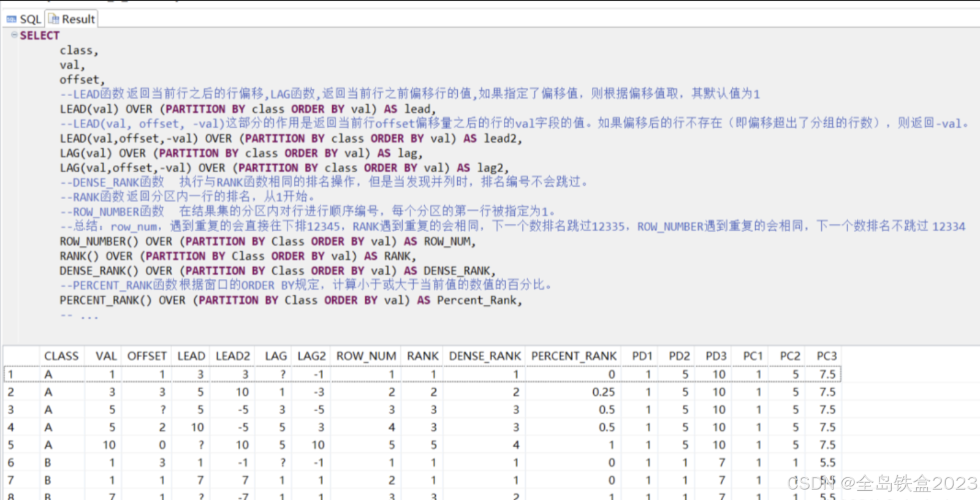980x500 pixels.
Task: Click the "AS DENSE_RANK," SQL code line
Action: (x=278, y=271)
